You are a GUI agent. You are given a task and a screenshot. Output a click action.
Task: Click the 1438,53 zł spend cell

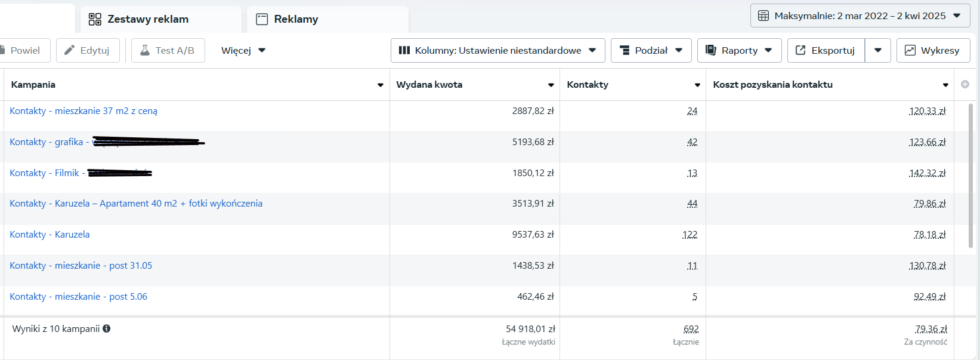point(533,266)
